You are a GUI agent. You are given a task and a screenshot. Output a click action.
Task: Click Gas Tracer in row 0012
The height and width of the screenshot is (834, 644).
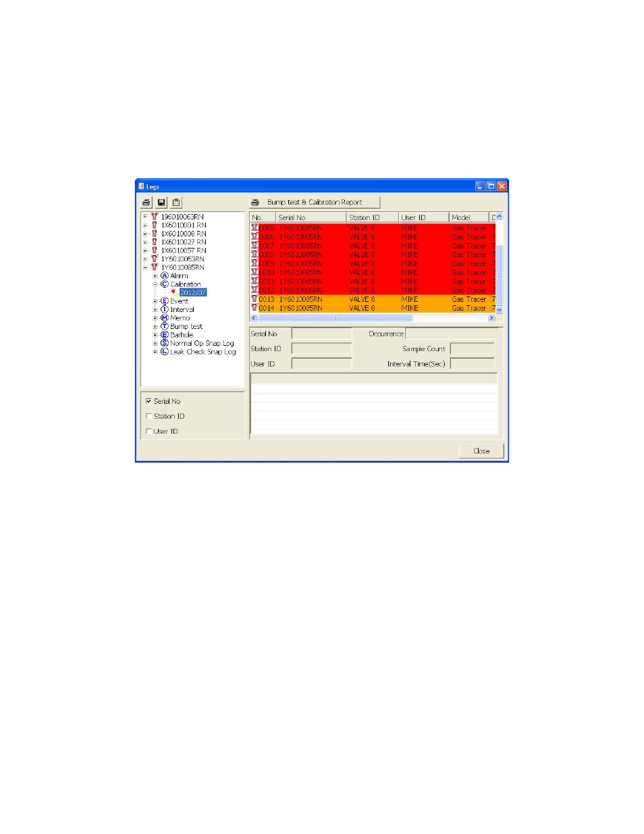pos(469,290)
